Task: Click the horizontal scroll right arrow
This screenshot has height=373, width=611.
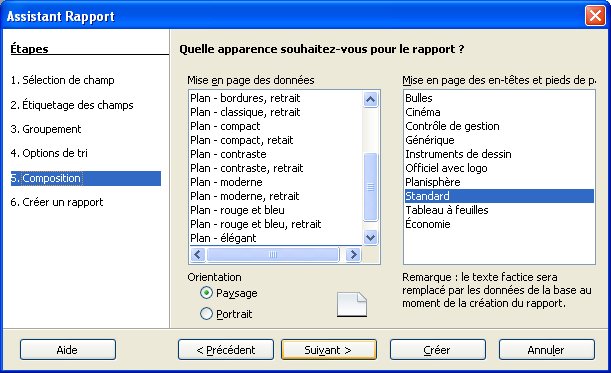Action: [353, 255]
